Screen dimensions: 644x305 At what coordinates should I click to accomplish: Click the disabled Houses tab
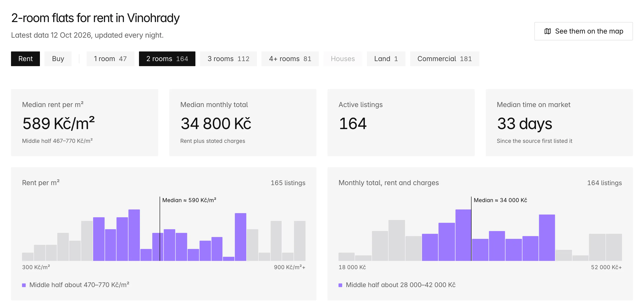click(x=343, y=59)
